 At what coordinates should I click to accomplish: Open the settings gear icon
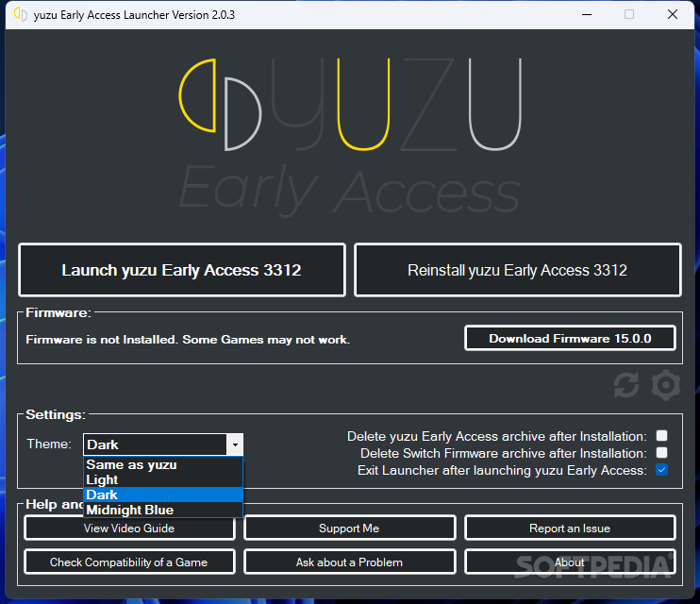pos(666,385)
